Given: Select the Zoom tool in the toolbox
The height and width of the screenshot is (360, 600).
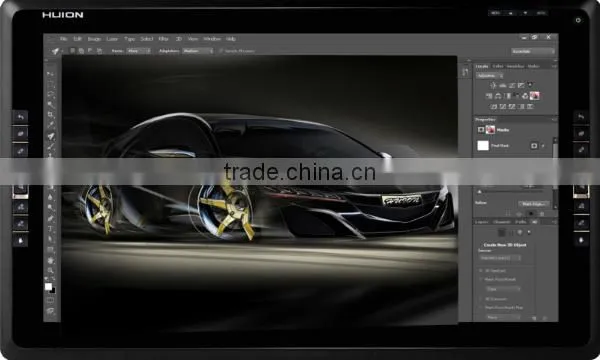Looking at the screenshot, I should click(50, 270).
